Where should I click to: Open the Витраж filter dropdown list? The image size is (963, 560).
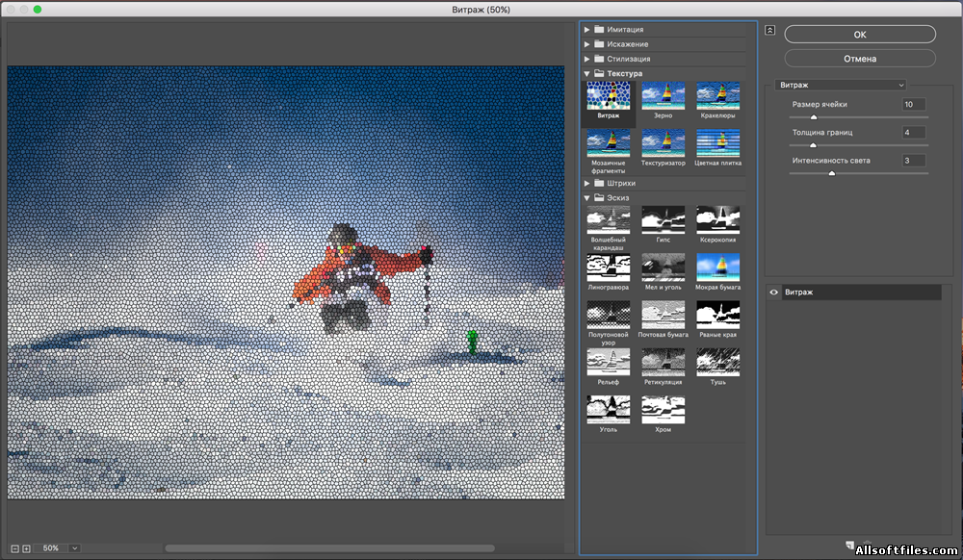click(841, 85)
